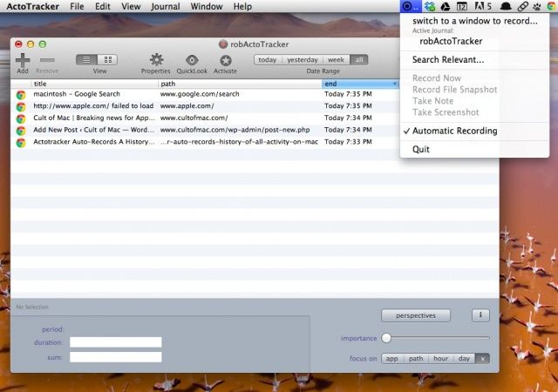558x392 pixels.
Task: Switch to list view icon
Action: [x=86, y=60]
